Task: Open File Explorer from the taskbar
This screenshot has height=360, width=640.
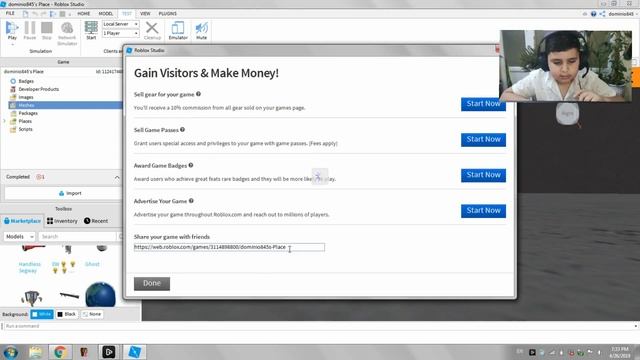Action: [x=36, y=352]
